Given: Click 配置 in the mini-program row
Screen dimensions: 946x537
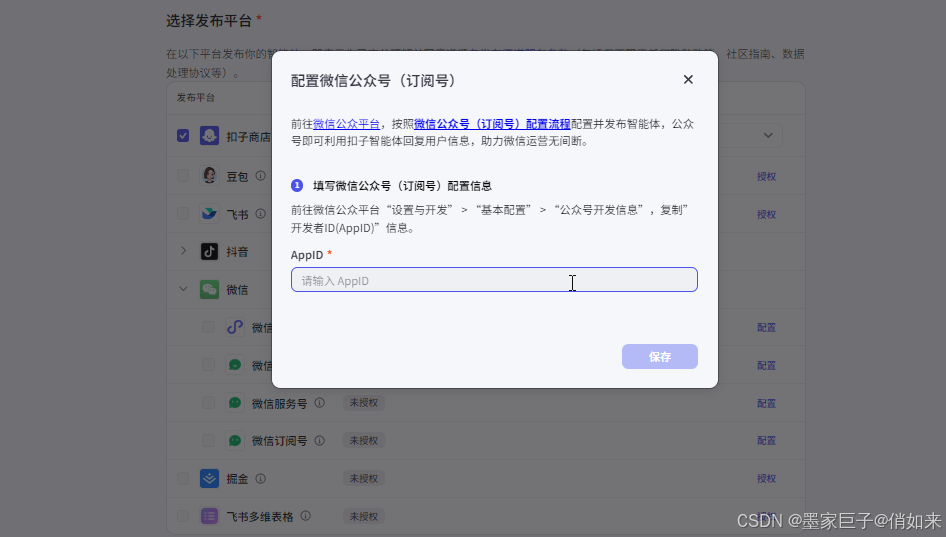Looking at the screenshot, I should [x=766, y=328].
